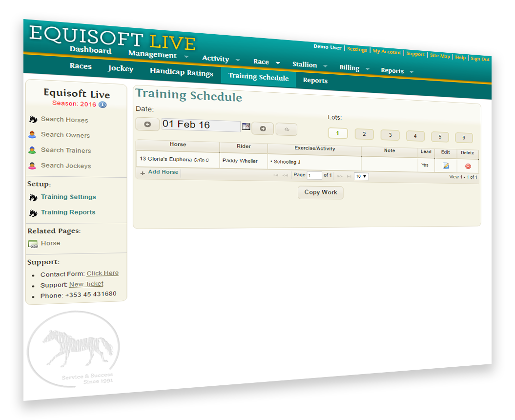Sort by the Exercise/Activity column header
Screen dimensions: 515x420
[x=315, y=148]
